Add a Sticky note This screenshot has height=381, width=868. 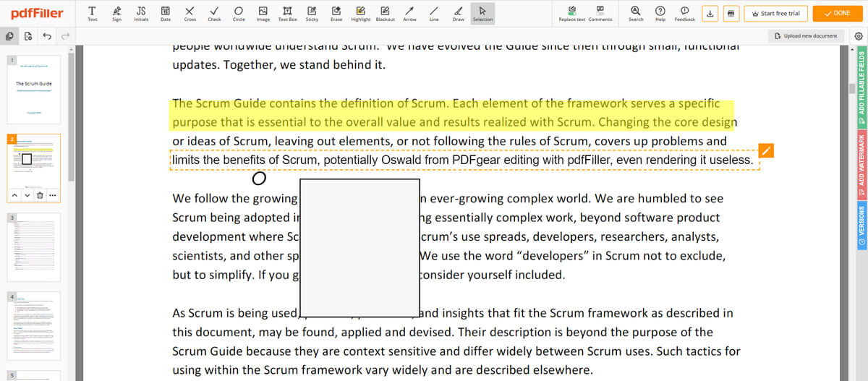point(312,13)
